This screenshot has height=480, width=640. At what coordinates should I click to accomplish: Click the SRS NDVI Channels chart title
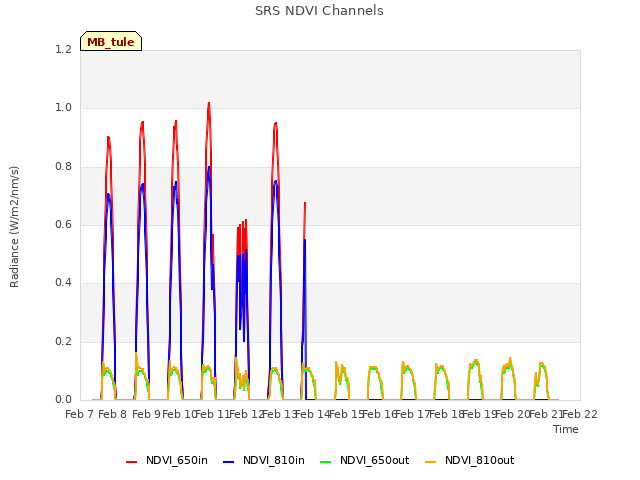[x=319, y=11]
